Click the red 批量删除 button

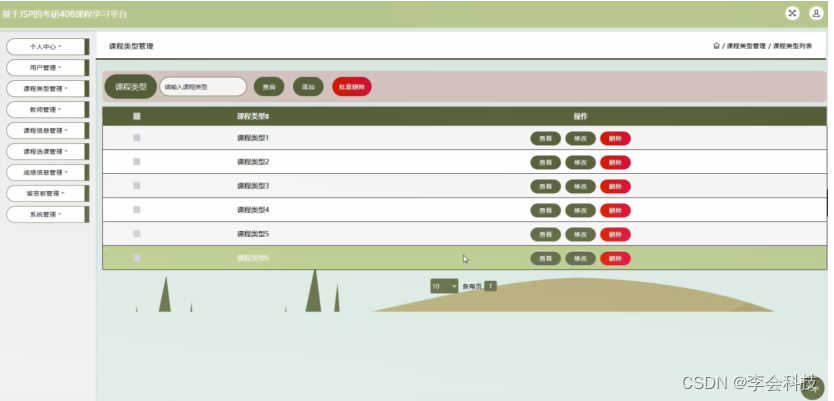(x=352, y=87)
